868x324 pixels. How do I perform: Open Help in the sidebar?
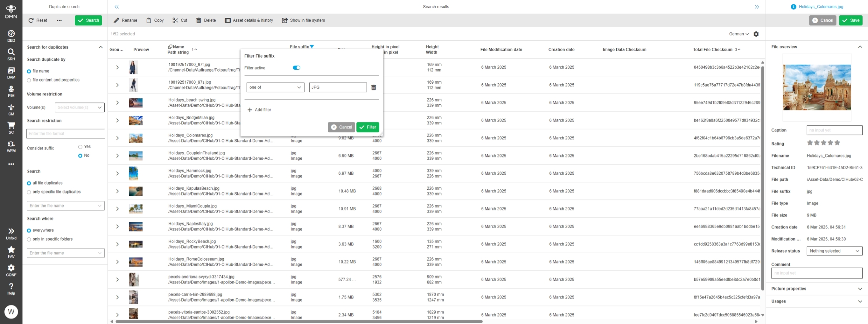11,289
